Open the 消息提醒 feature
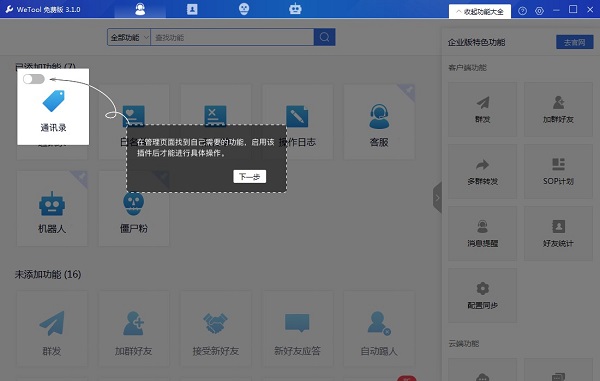Screen dimensions: 600x381 coord(483,233)
